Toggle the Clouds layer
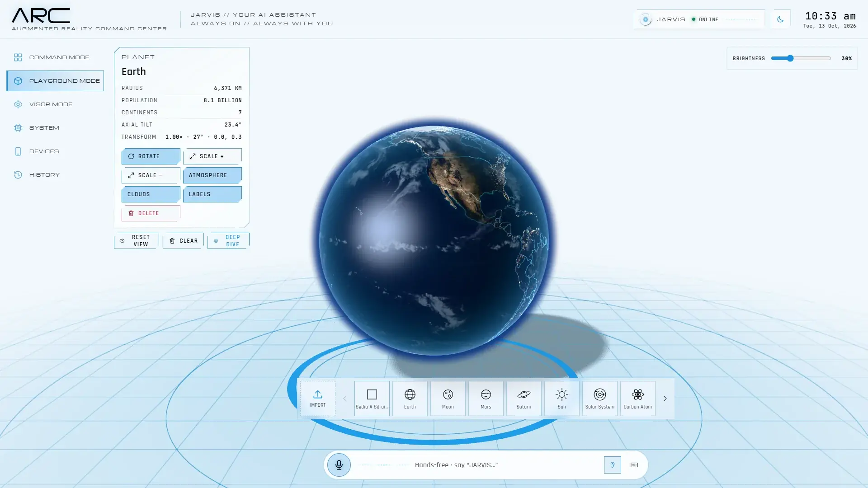Image resolution: width=868 pixels, height=488 pixels. point(151,194)
